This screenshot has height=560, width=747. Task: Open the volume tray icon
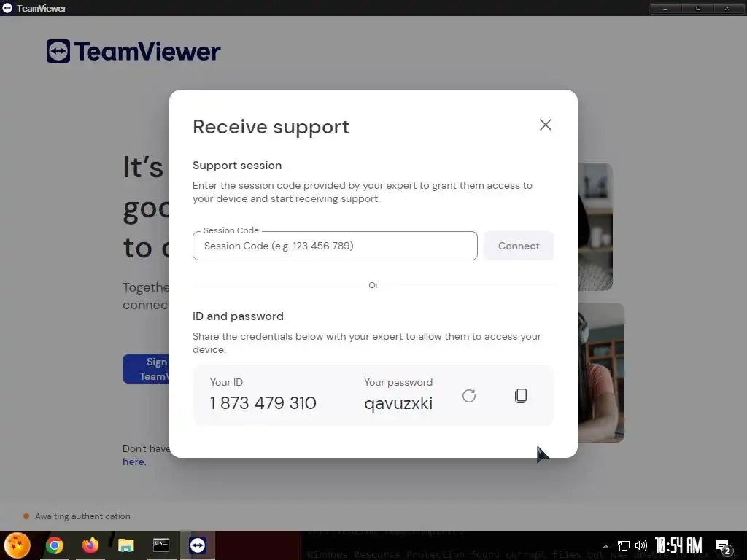pos(641,545)
